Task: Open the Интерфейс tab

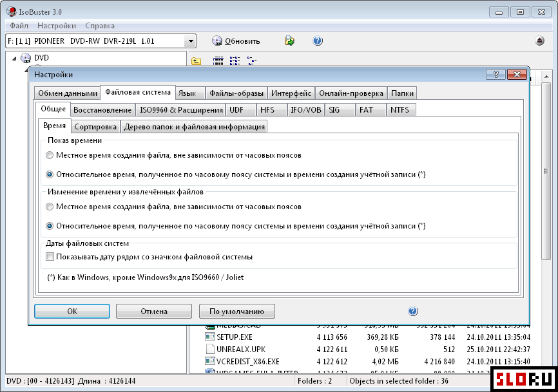Action: click(x=291, y=93)
